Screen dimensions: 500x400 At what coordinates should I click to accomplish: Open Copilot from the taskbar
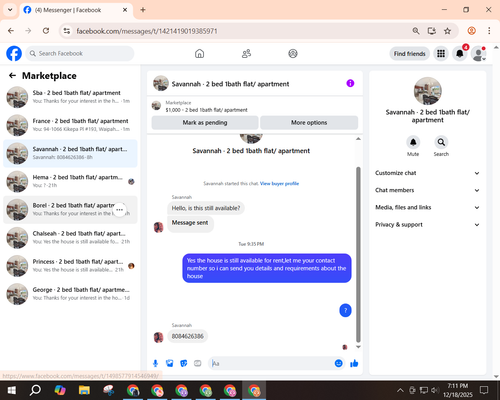[60, 390]
